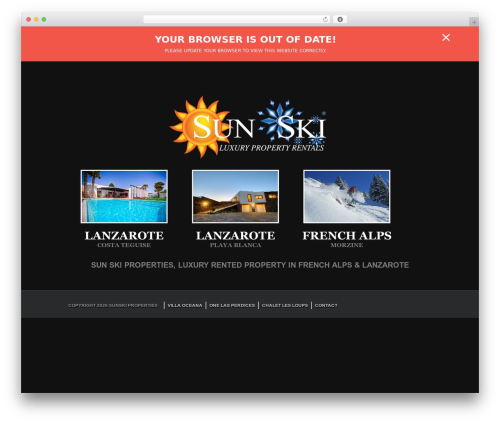Click 'Please update your browser' message
Viewport: 500px width, 423px height.
coord(245,51)
